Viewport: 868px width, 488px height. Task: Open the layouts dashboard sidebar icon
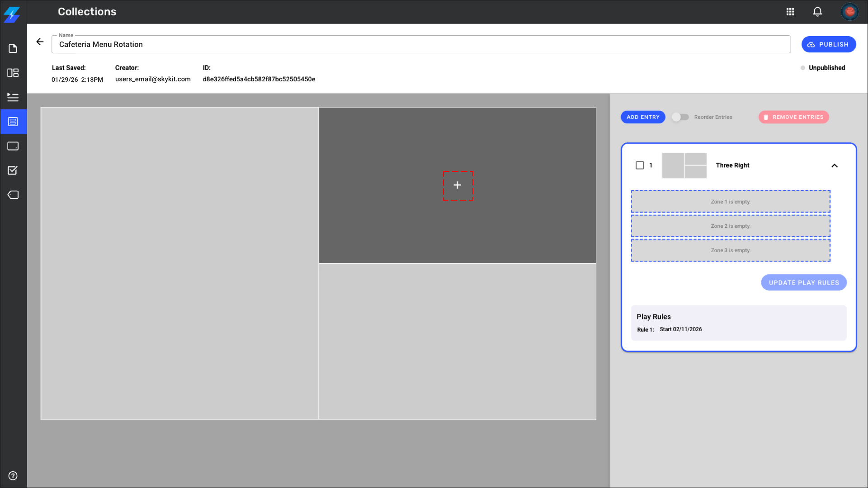pyautogui.click(x=13, y=73)
